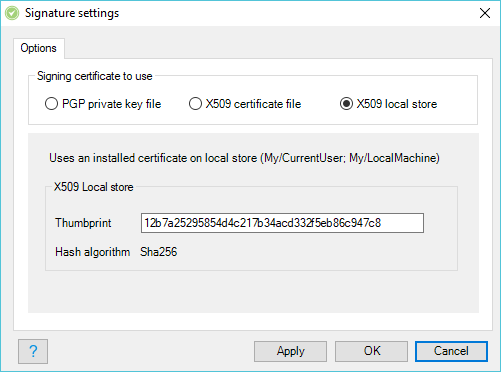Click the Thumbprint field label
501x372 pixels.
83,223
